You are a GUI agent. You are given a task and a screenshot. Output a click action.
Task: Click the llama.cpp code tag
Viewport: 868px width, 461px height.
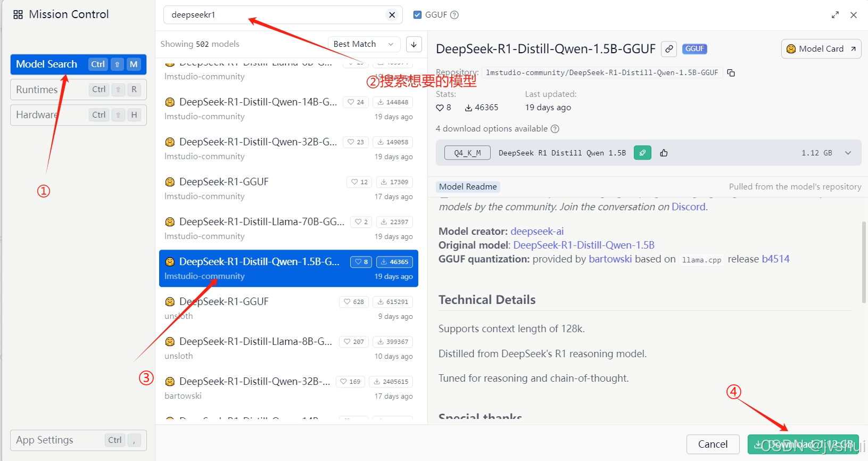(x=701, y=260)
